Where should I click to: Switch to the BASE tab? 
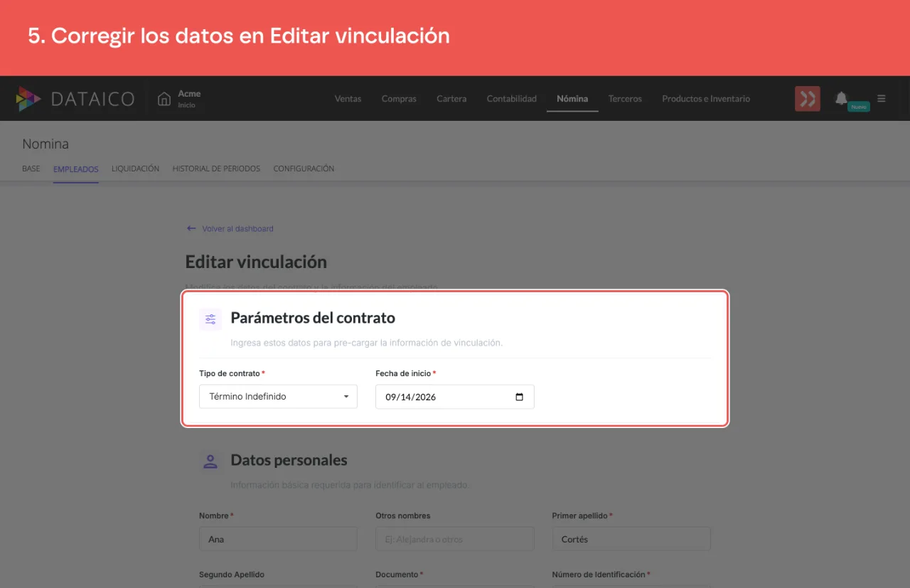(x=31, y=169)
